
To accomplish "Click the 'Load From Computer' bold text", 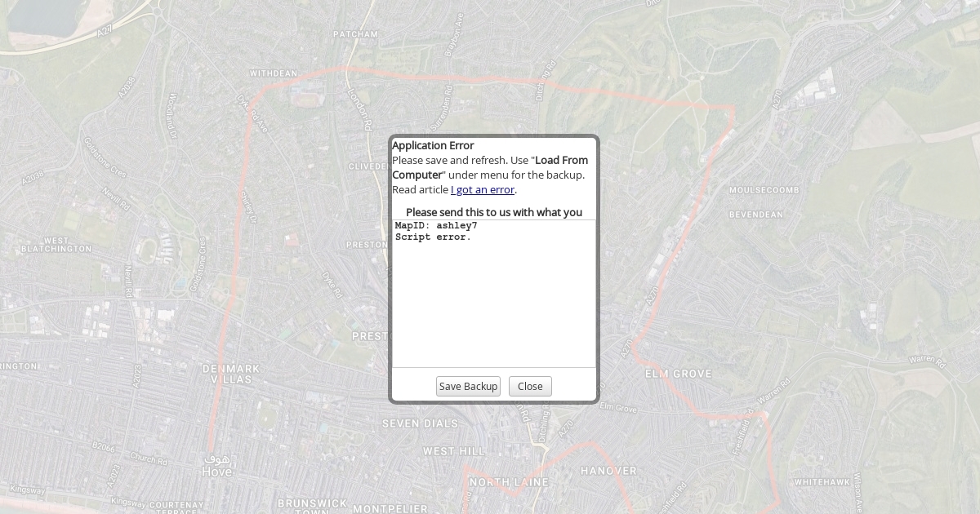I will (x=490, y=167).
